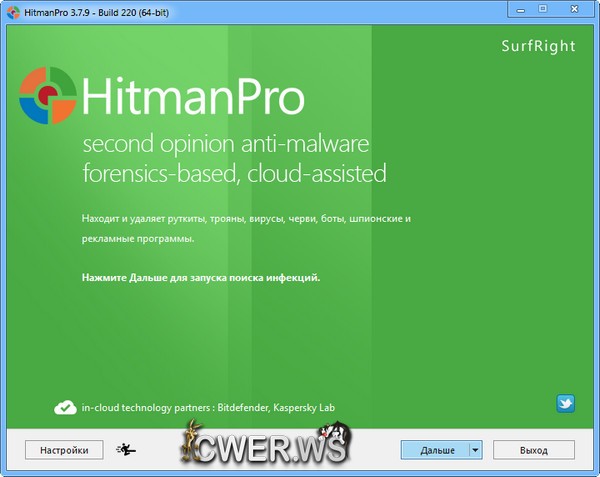This screenshot has width=600, height=477.
Task: Click the window title 'HitmanPro 3.7.9 - Build 220'
Action: click(96, 13)
